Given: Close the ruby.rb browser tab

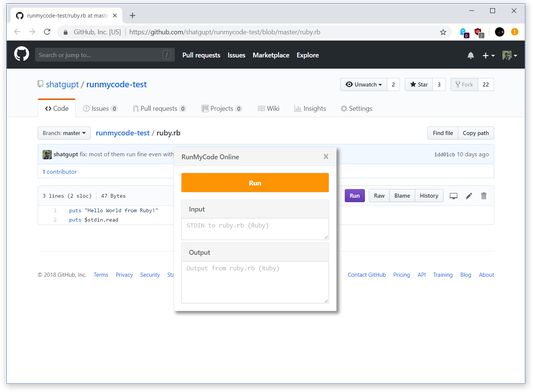Looking at the screenshot, I should point(115,16).
